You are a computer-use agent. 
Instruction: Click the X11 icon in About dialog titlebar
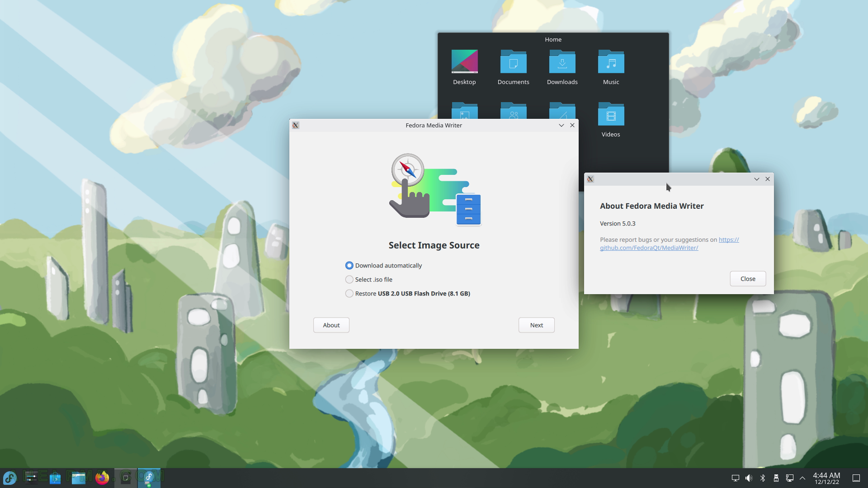590,179
